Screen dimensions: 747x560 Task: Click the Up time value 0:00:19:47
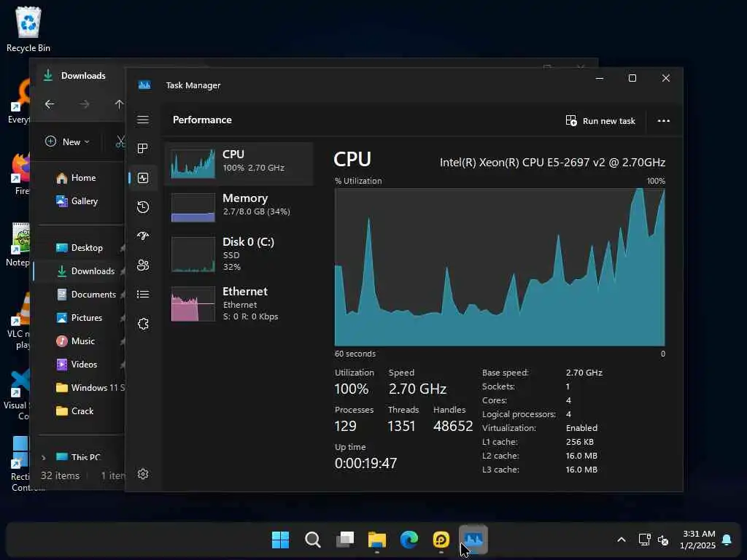(365, 463)
